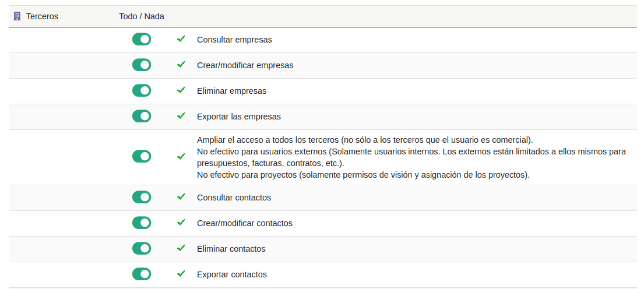
Task: Disable the Consultar empresas permission toggle
Action: click(142, 40)
